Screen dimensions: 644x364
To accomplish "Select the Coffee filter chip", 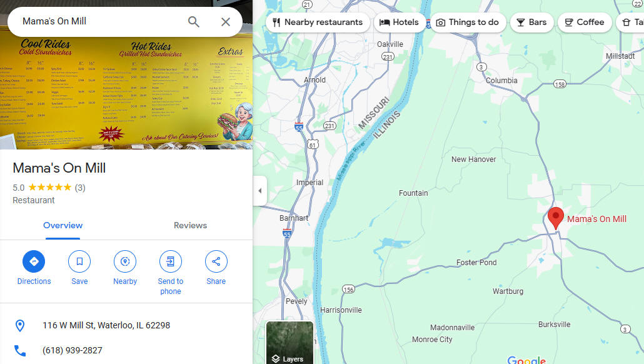I will coord(585,22).
